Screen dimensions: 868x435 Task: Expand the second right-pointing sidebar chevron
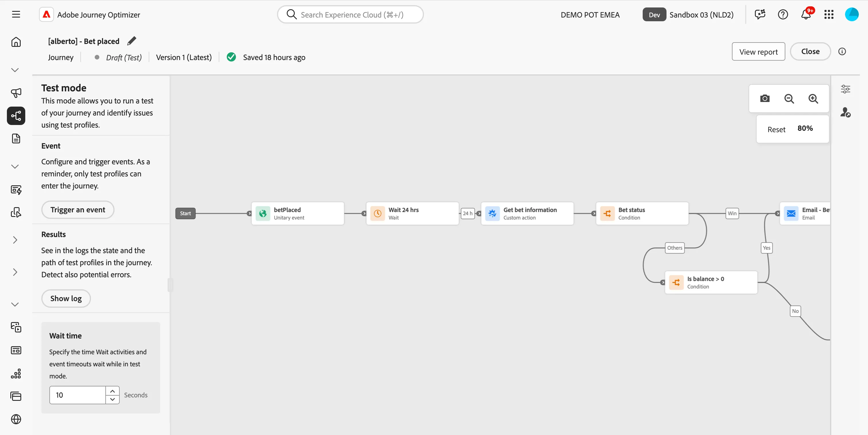15,272
